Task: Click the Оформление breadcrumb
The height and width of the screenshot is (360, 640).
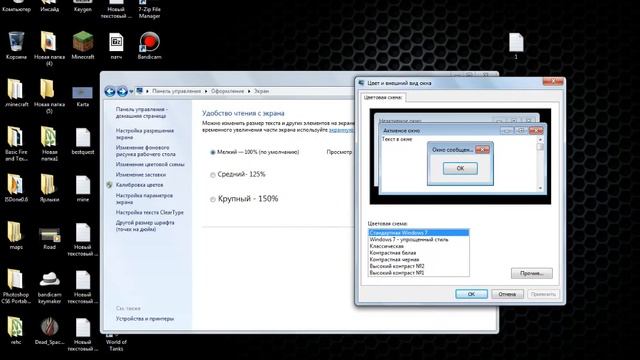Action: (227, 91)
